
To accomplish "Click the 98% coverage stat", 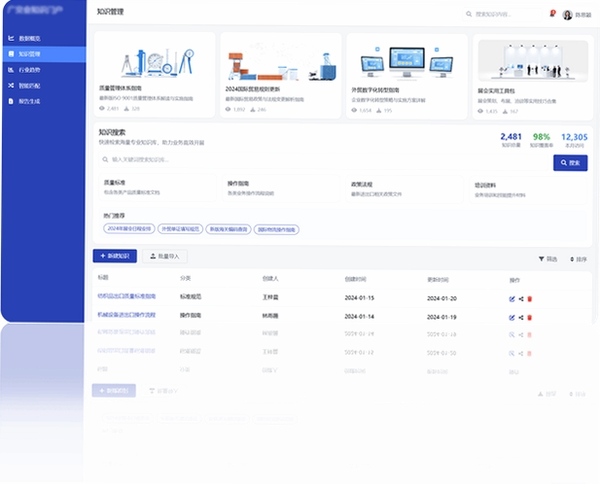I will (x=541, y=140).
